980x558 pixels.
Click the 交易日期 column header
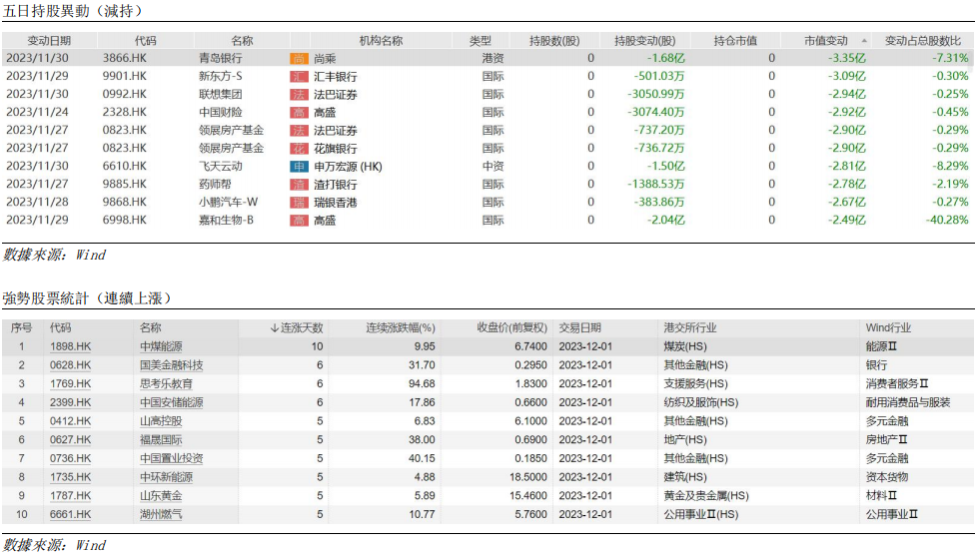[x=580, y=328]
